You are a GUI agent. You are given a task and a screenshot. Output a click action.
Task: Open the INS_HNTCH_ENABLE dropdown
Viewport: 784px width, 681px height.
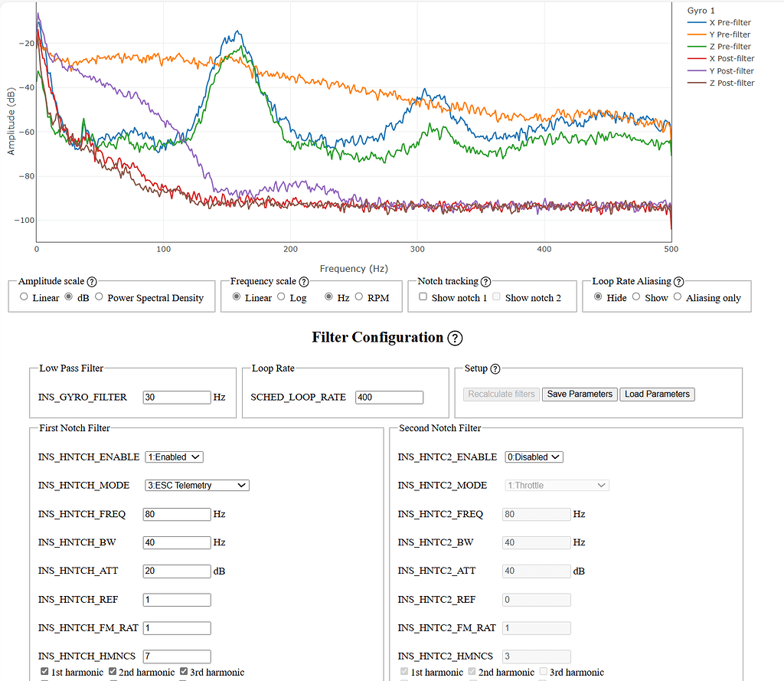[x=174, y=457]
